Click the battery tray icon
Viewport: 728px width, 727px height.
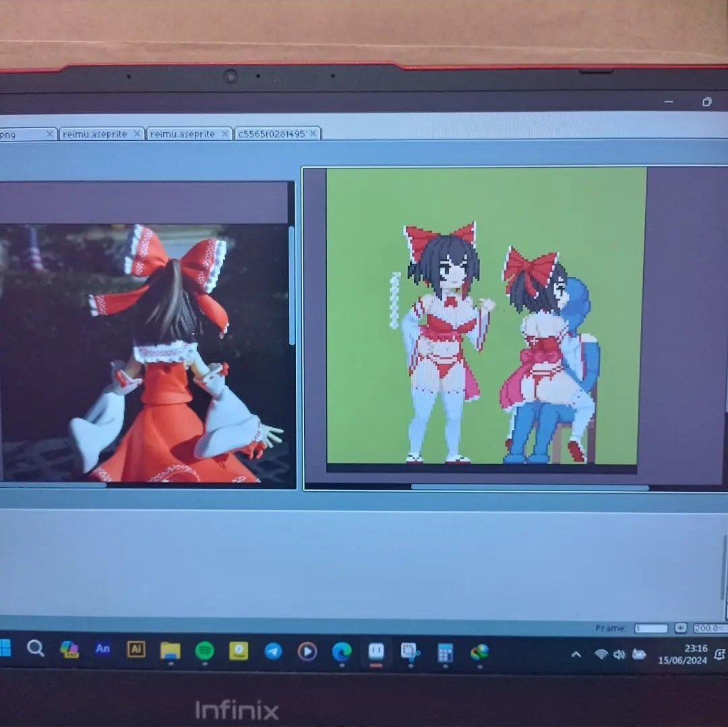[x=639, y=654]
